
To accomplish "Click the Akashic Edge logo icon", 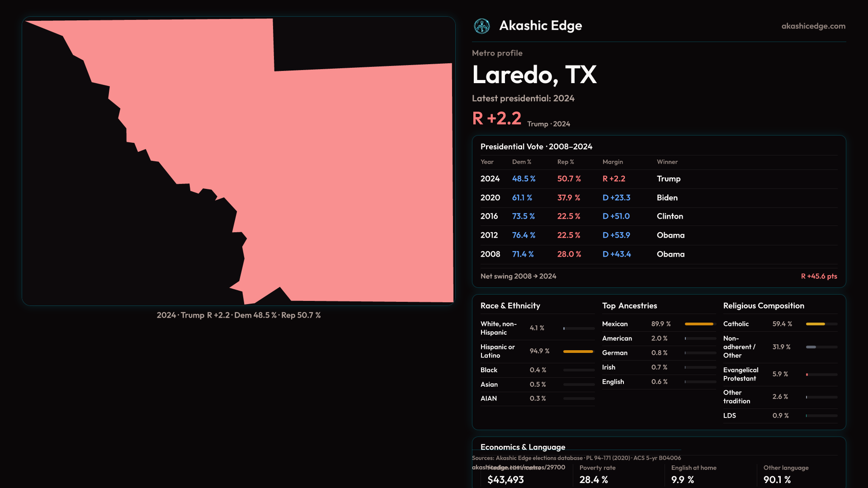I will tap(481, 26).
